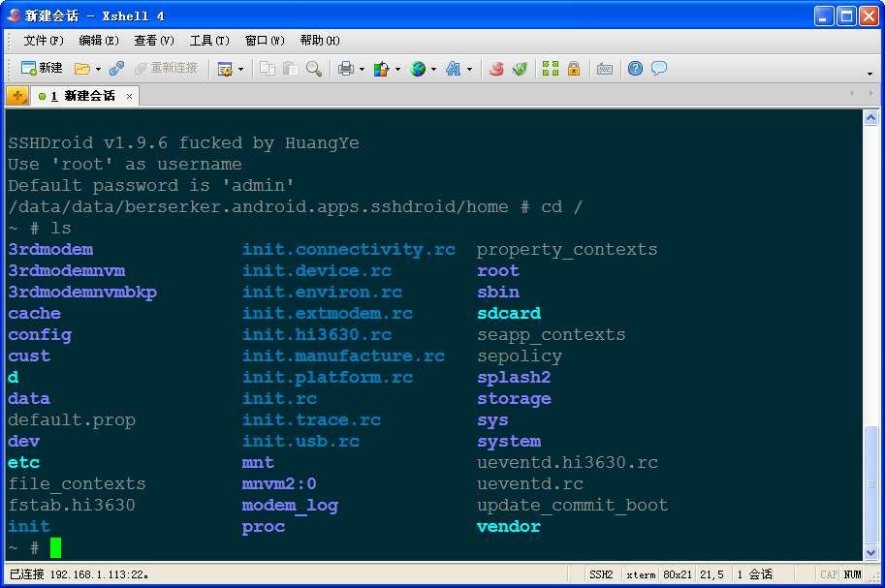Click the terminal scrollbar down arrow
885x588 pixels.
pyautogui.click(x=870, y=553)
